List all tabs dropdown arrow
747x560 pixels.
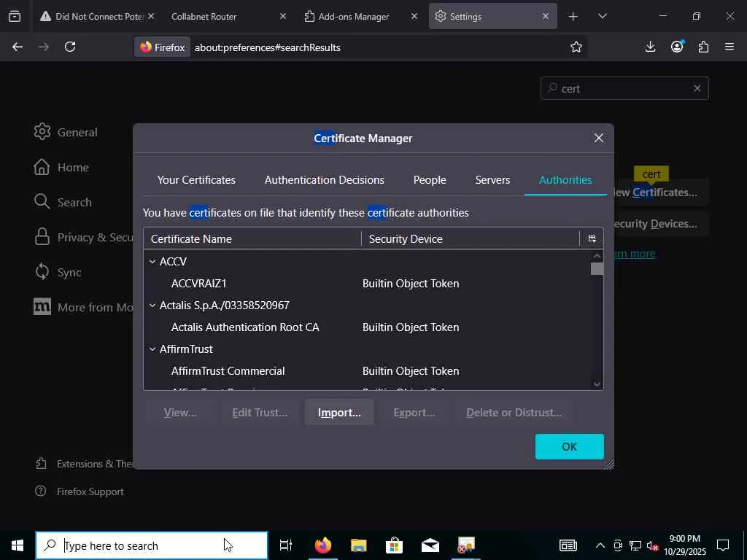602,16
